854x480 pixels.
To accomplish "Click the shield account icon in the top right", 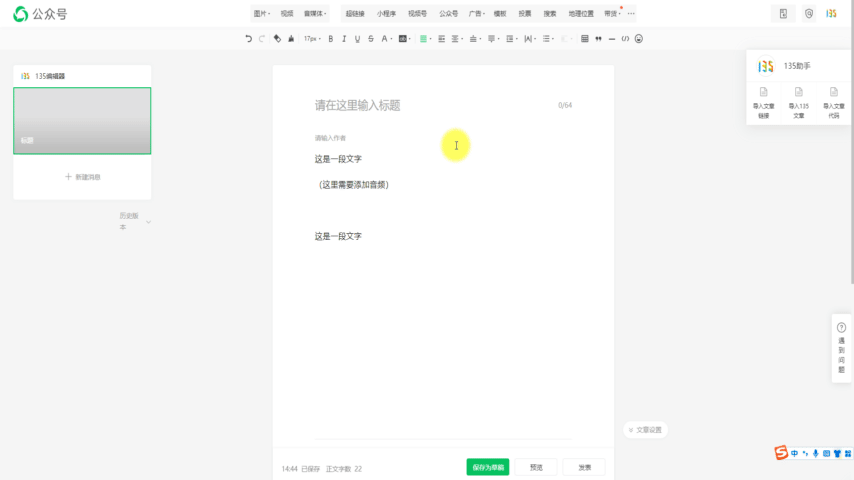I will click(809, 14).
